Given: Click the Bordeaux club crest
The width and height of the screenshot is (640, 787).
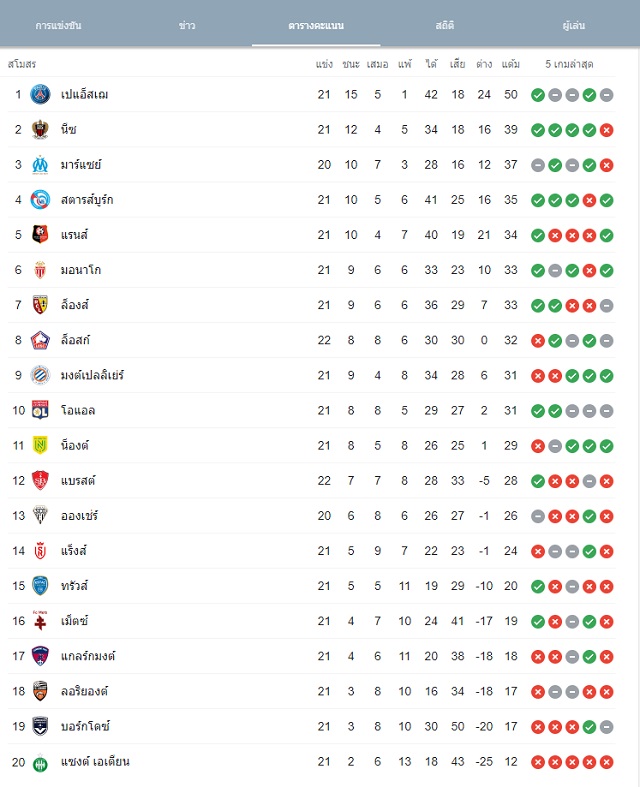Looking at the screenshot, I should point(40,726).
